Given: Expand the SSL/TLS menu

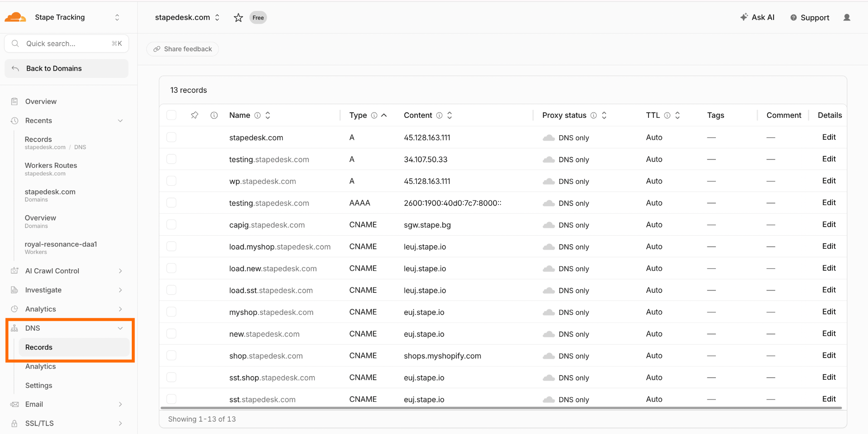Looking at the screenshot, I should (120, 423).
